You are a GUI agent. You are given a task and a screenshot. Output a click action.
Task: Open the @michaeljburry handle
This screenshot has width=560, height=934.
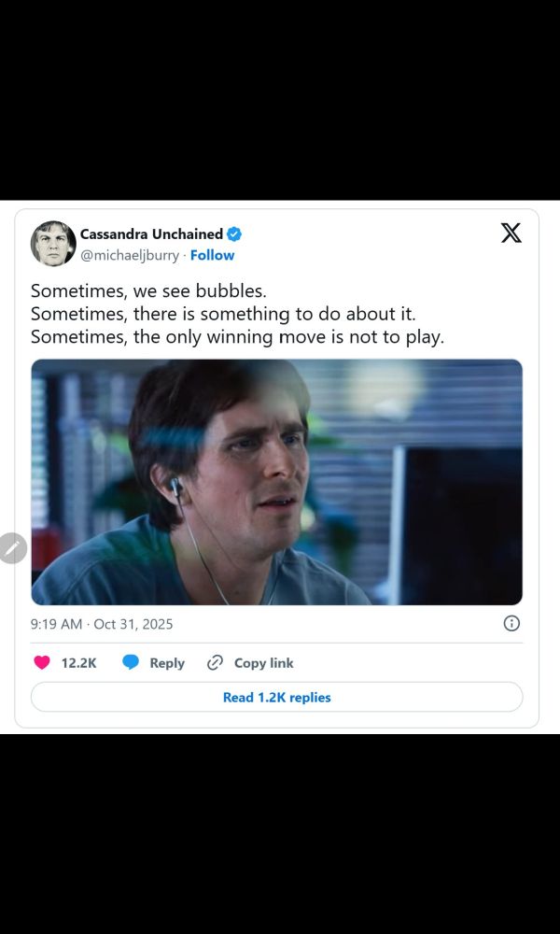129,255
